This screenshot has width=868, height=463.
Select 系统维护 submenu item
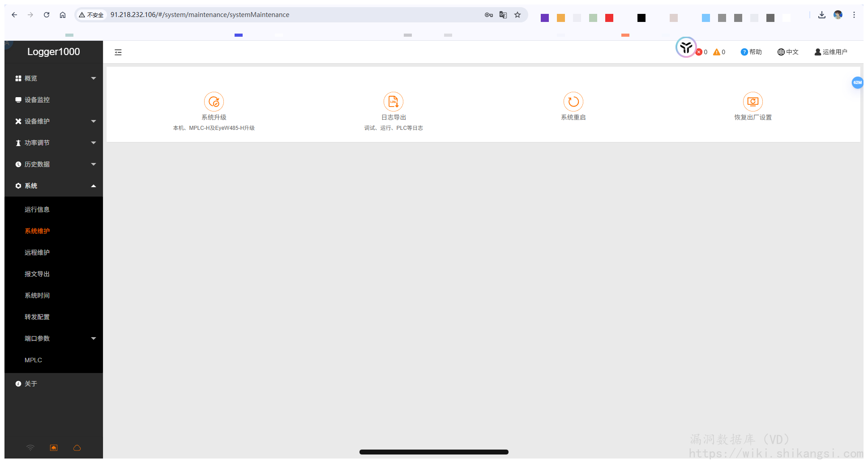click(x=54, y=231)
